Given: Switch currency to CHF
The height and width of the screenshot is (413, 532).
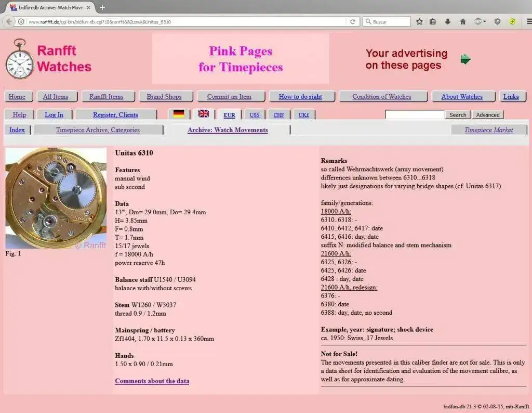Looking at the screenshot, I should click(x=278, y=115).
